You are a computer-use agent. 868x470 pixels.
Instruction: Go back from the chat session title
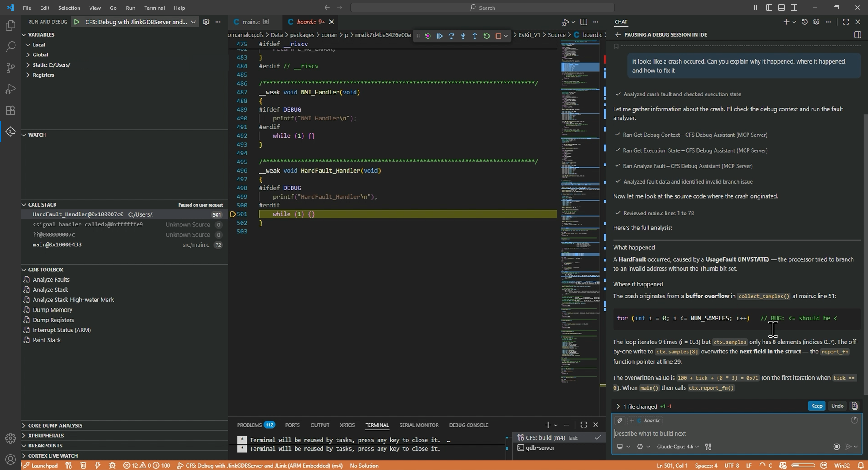click(x=617, y=34)
